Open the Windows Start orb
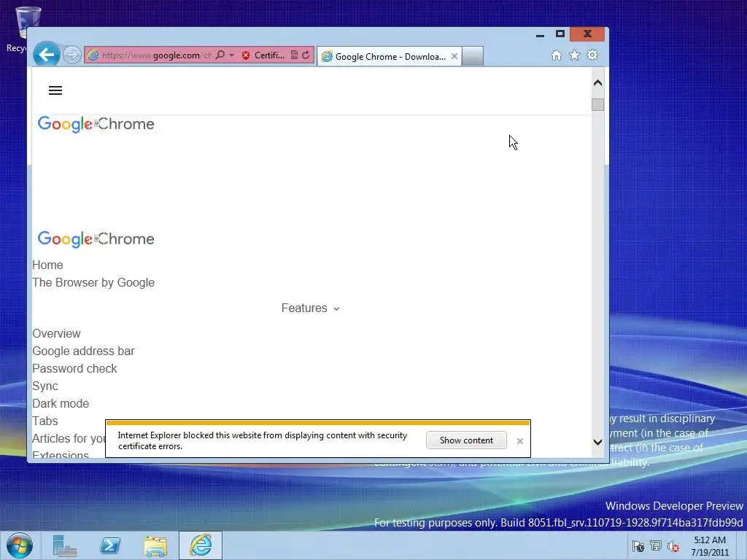Screen dimensions: 747x560 pyautogui.click(x=20, y=545)
